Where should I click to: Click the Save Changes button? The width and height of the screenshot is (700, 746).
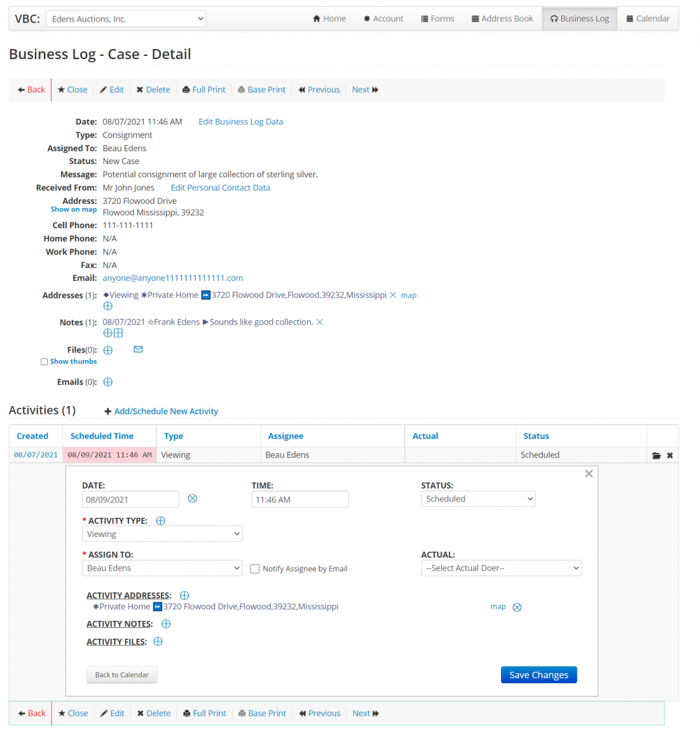click(x=538, y=675)
